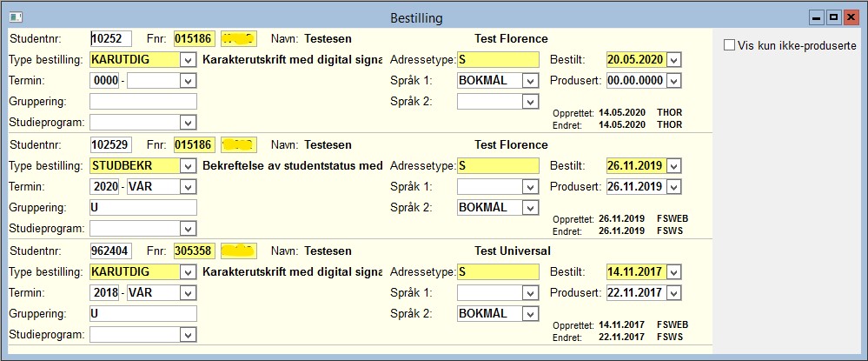Open Språk 1 BOKMÅL dropdown in first order
Screen dimensions: 868x361
530,81
